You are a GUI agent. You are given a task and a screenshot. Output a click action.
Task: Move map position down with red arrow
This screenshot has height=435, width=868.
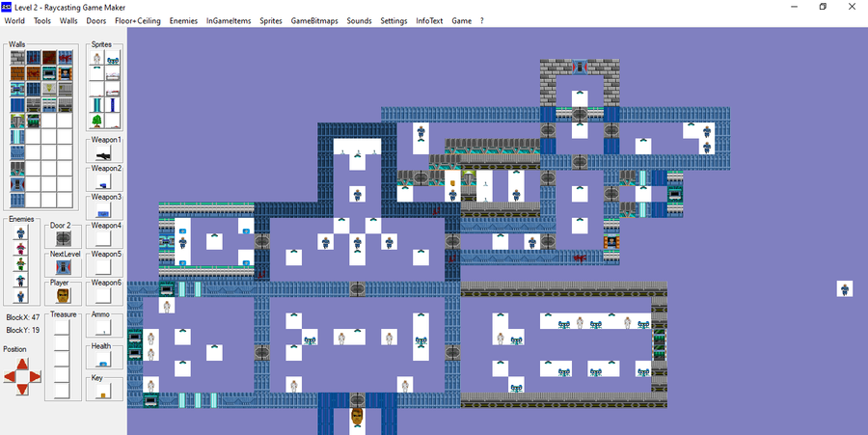point(21,389)
